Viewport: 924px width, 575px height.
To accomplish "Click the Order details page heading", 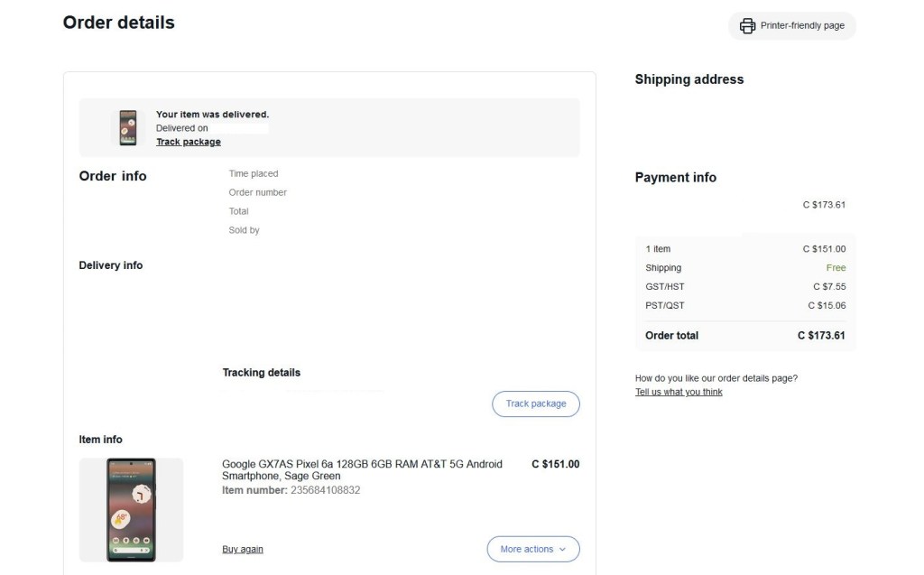I will click(118, 23).
